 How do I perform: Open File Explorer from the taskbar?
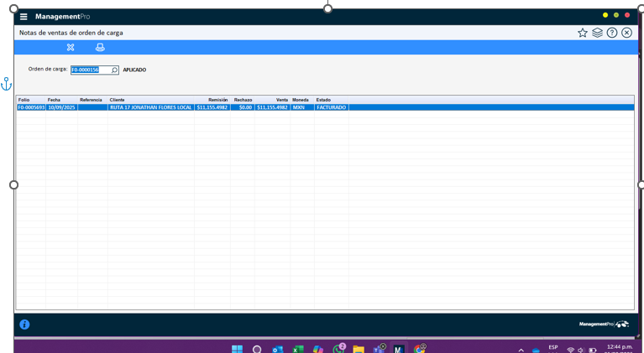point(359,349)
